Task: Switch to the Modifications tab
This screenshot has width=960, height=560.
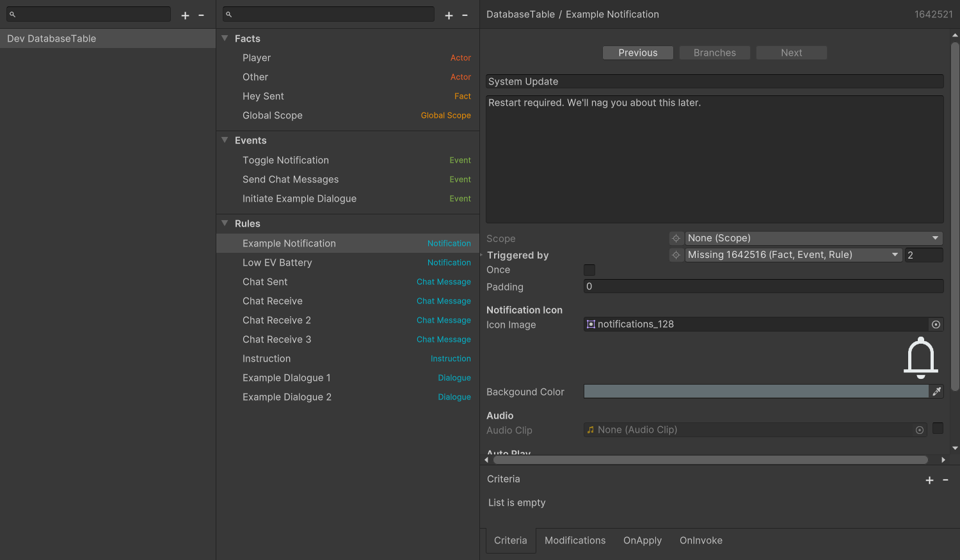Action: pyautogui.click(x=575, y=541)
